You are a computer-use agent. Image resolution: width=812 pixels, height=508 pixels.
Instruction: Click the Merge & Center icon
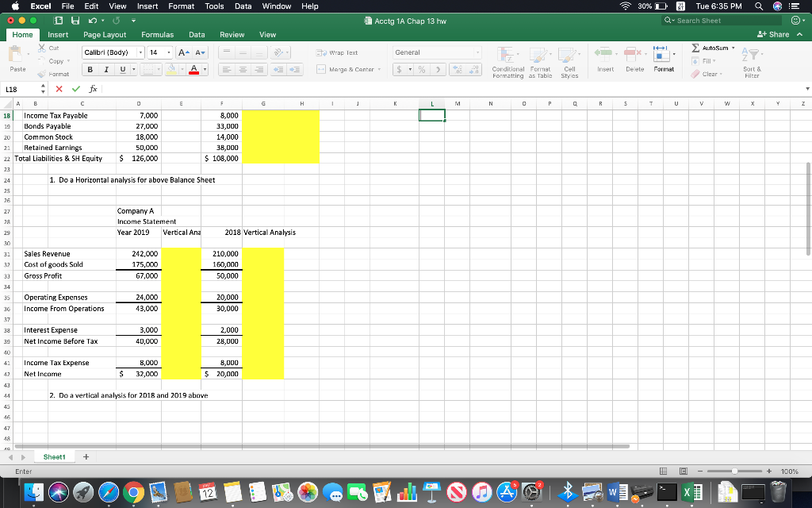[320, 69]
